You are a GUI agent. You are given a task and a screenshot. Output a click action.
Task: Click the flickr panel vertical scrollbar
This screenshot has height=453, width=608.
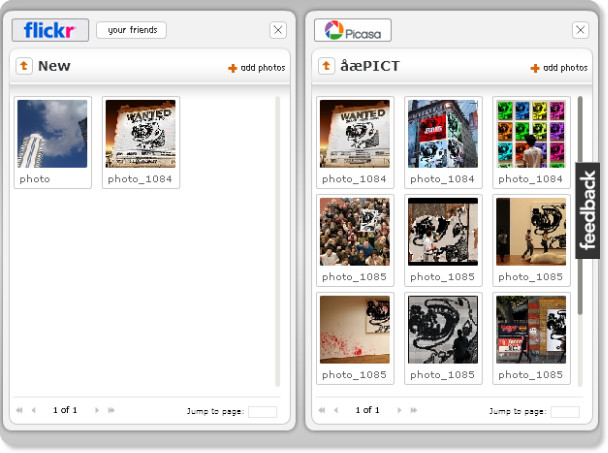[278, 241]
